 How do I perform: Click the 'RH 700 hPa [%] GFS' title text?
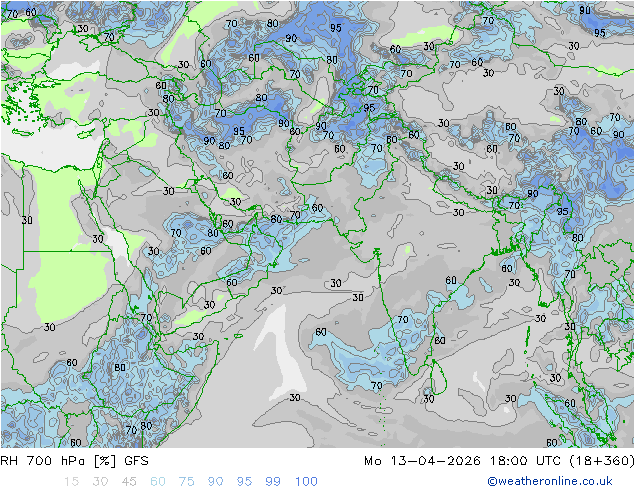pos(74,461)
